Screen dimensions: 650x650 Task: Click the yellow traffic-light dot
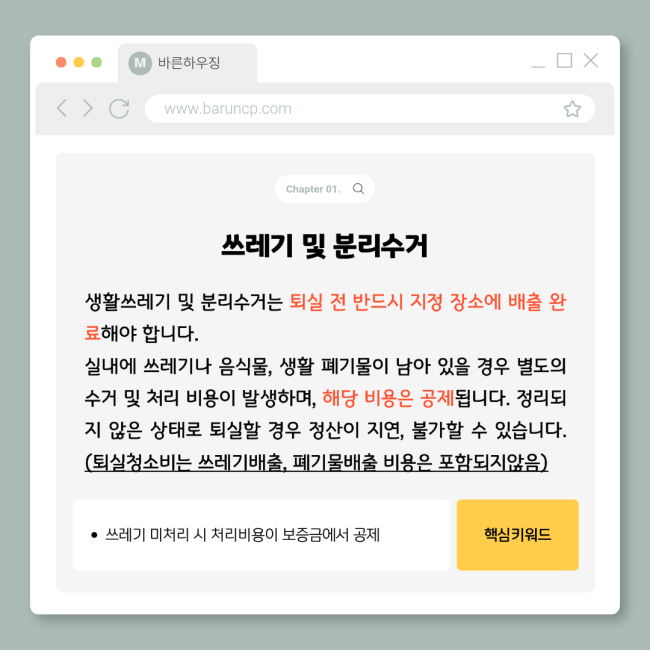pos(79,62)
